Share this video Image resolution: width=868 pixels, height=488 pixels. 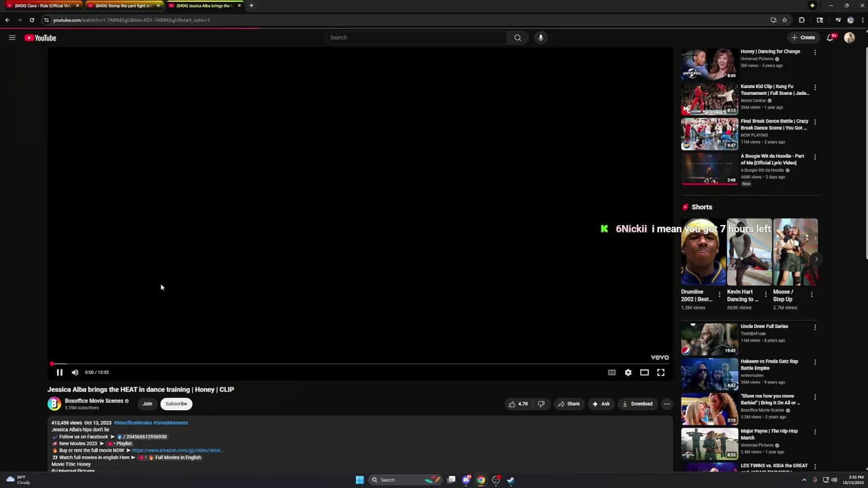(x=568, y=404)
